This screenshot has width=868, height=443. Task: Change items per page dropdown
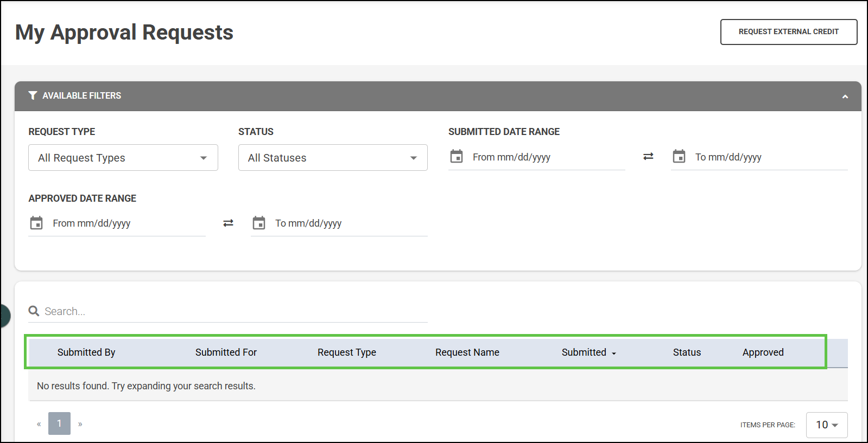(x=827, y=425)
